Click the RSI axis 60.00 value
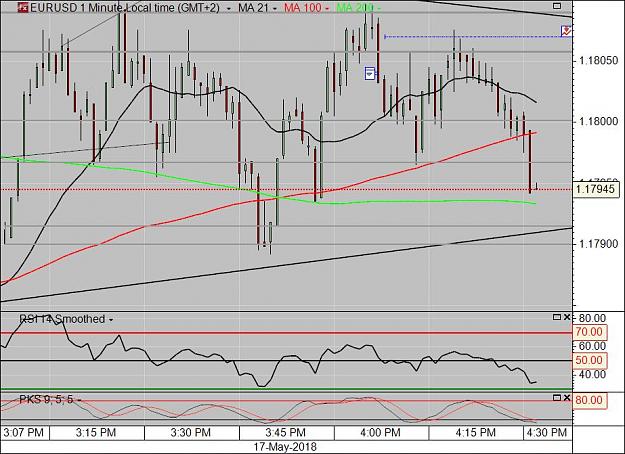The height and width of the screenshot is (454, 625). click(x=592, y=346)
